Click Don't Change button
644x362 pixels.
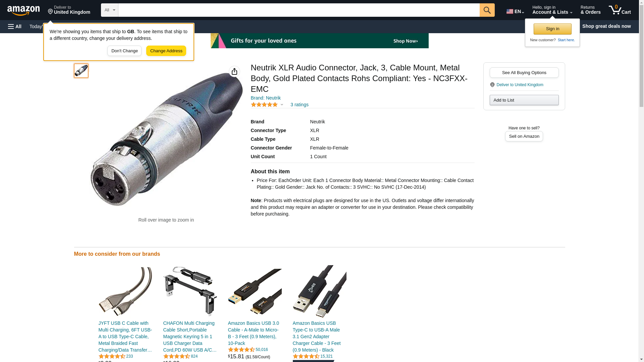[124, 51]
